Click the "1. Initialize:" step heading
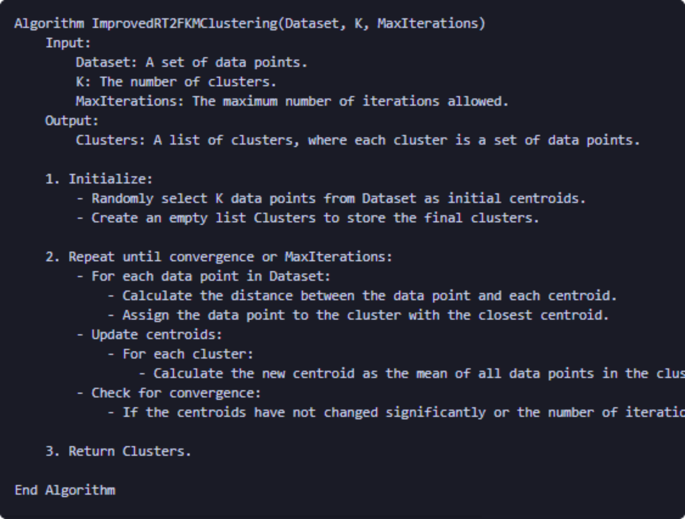Image resolution: width=685 pixels, height=519 pixels. [99, 179]
